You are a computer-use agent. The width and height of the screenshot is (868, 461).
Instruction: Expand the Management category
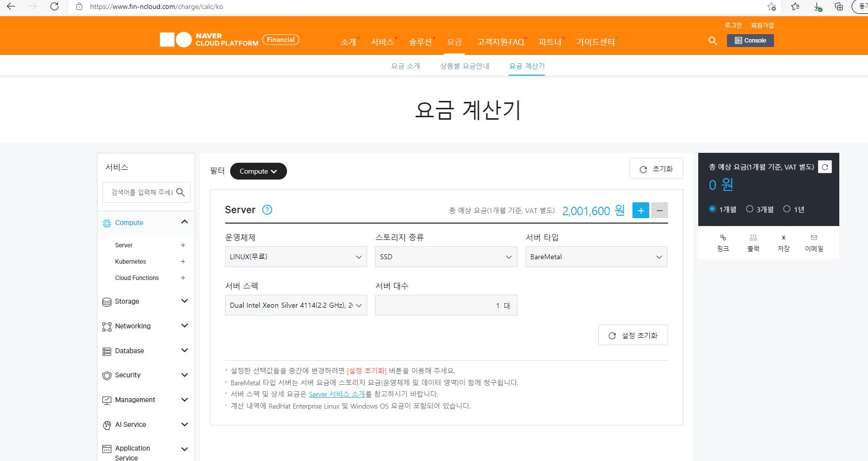click(185, 400)
